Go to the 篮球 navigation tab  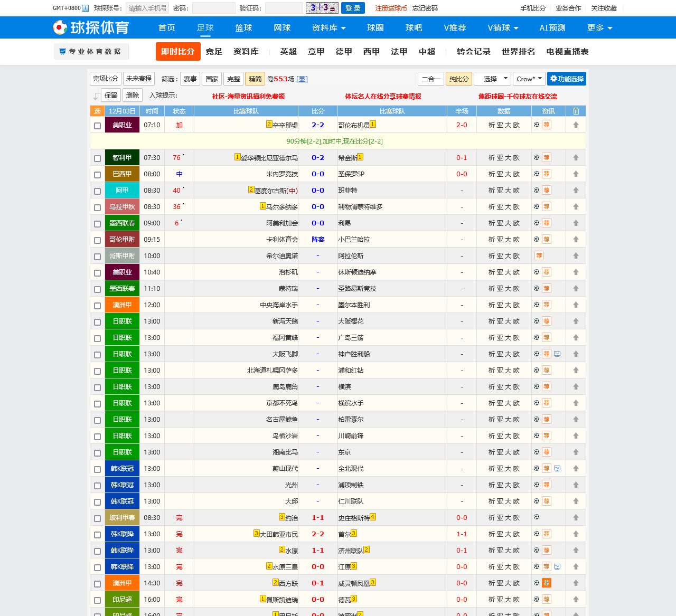pyautogui.click(x=243, y=27)
